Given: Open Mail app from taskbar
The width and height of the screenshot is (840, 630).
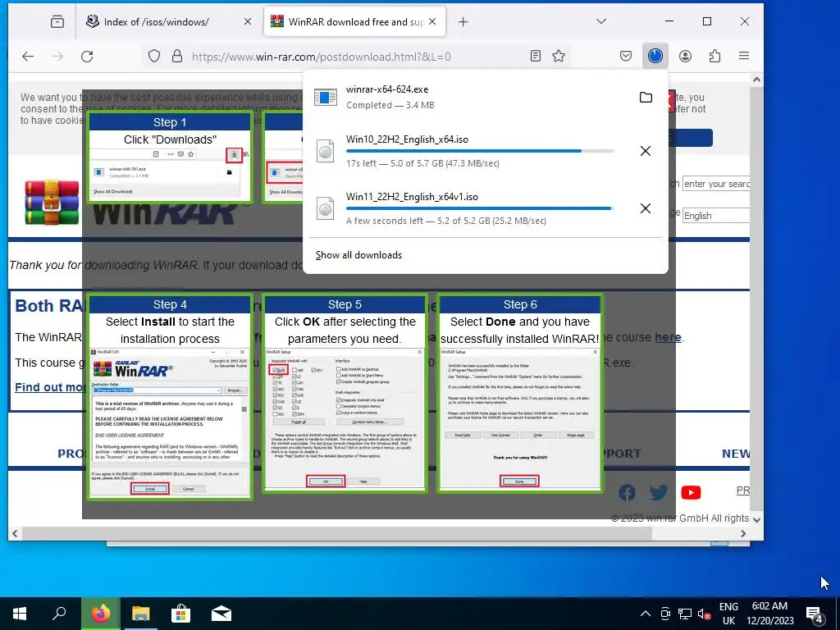Looking at the screenshot, I should click(x=221, y=614).
